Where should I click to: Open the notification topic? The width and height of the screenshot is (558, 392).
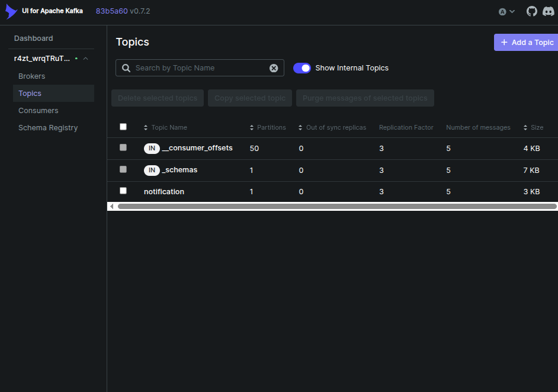[x=164, y=192]
